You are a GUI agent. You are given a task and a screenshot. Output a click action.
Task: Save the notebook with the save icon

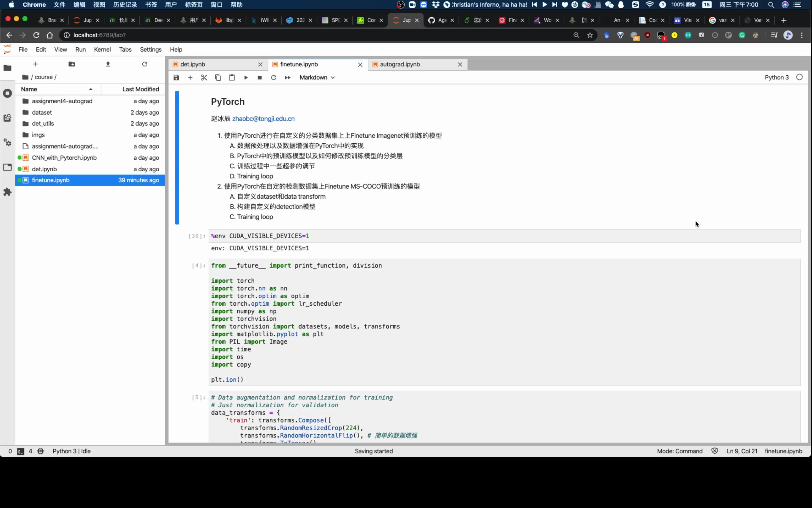pos(176,78)
